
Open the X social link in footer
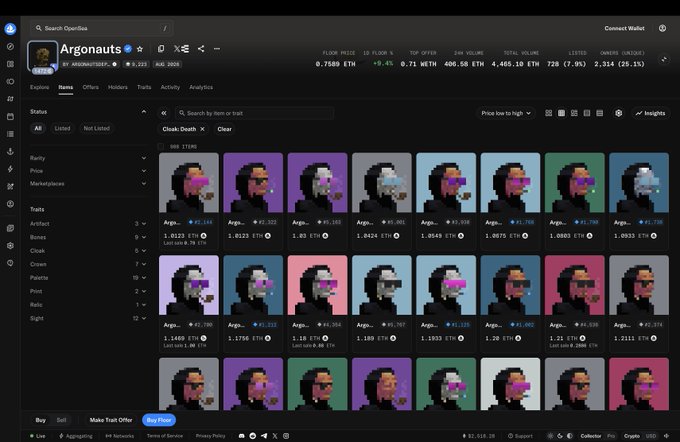275,436
